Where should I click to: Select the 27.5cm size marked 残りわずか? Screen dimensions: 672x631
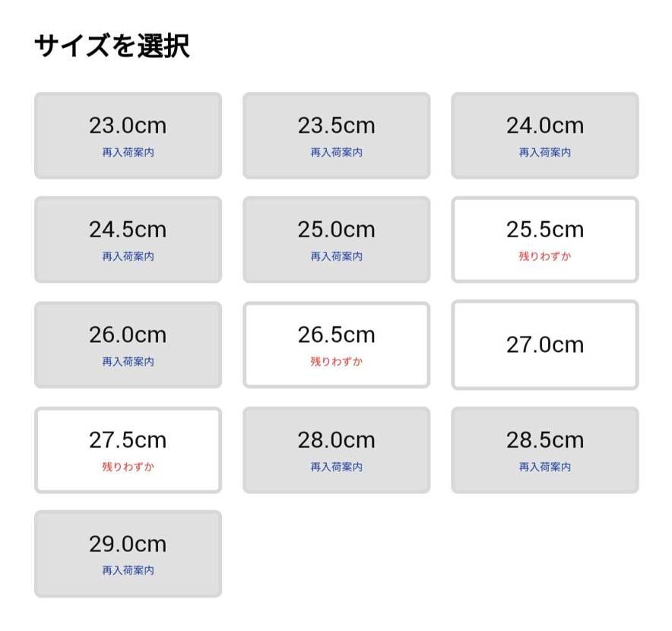(127, 450)
